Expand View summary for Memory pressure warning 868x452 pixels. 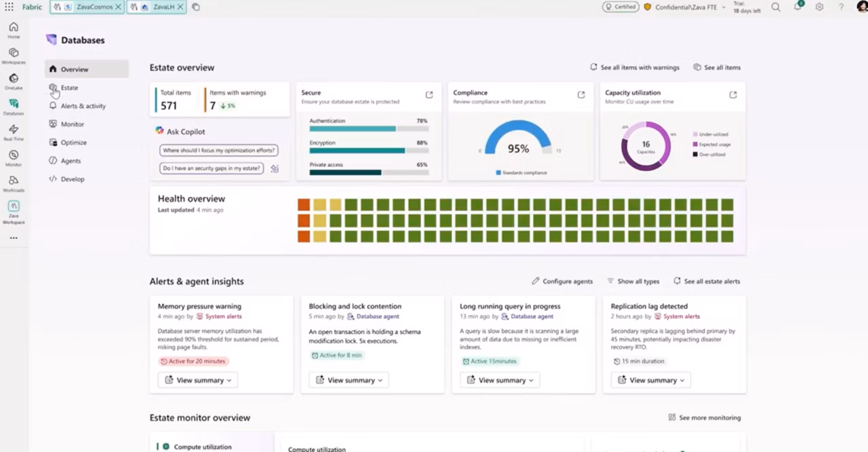point(198,380)
